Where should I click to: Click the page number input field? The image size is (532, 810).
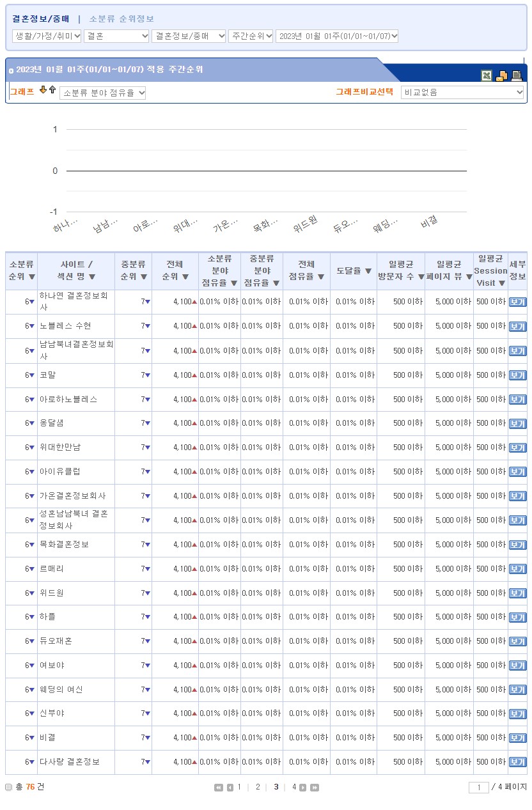click(x=478, y=788)
